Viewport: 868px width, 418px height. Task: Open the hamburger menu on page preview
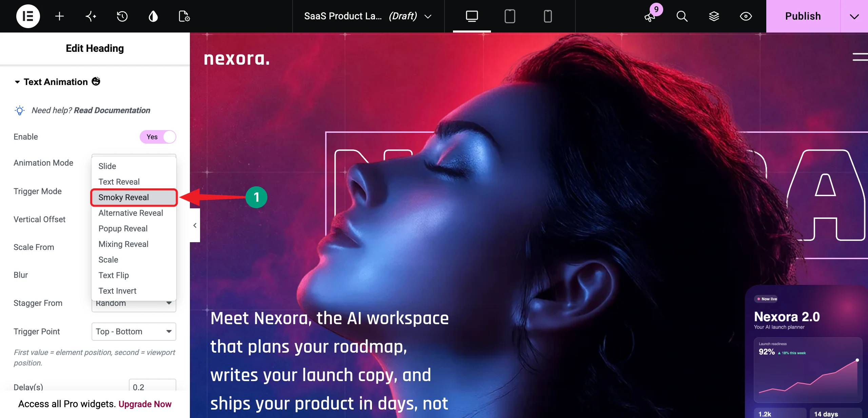[860, 57]
